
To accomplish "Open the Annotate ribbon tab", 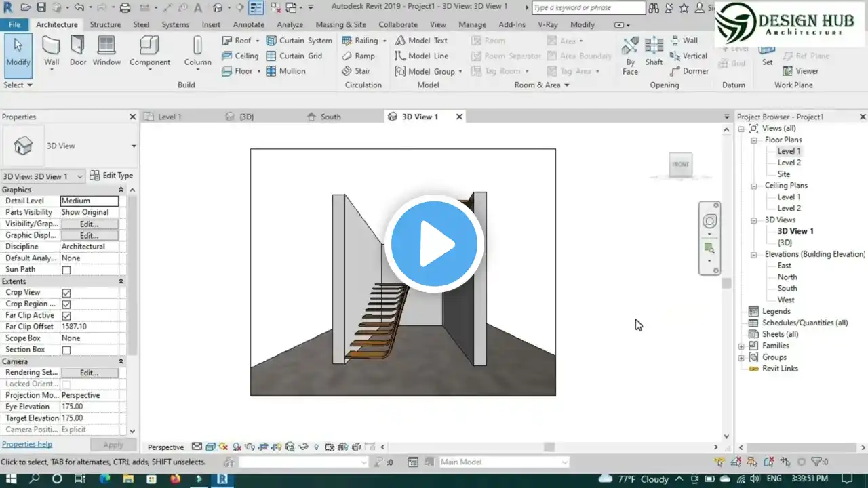I will 249,24.
